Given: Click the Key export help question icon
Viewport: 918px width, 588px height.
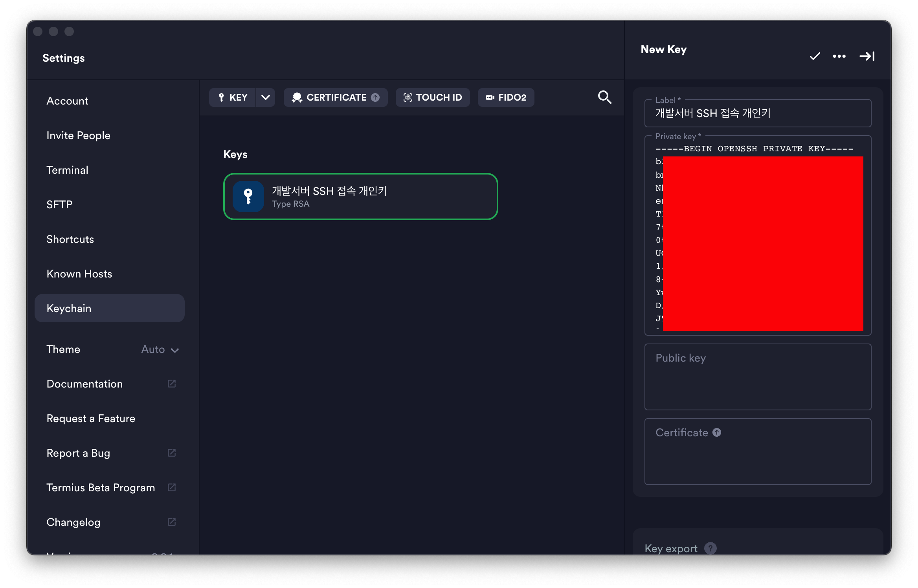Looking at the screenshot, I should pyautogui.click(x=710, y=548).
